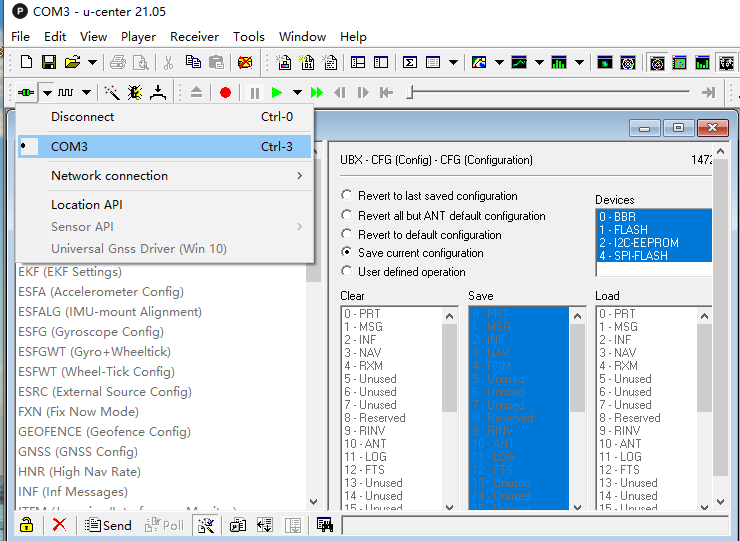
Task: Select COM3 in the port menu
Action: click(165, 146)
